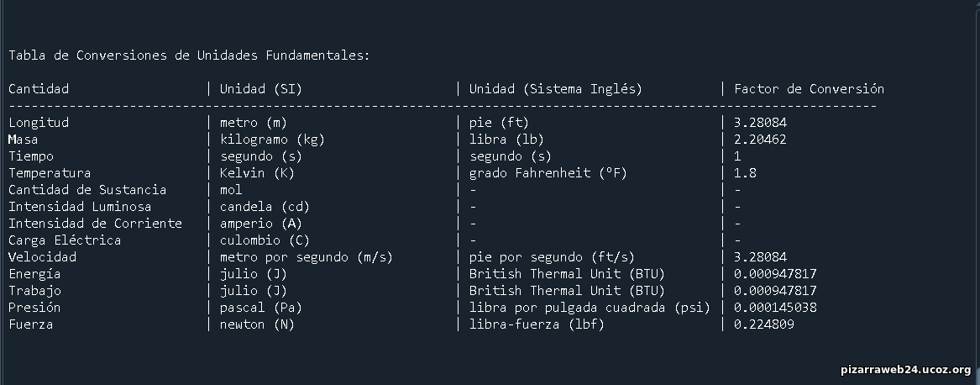Click the 'Unidad (Sistema Inglés)' column header
The height and width of the screenshot is (385, 980).
click(555, 89)
